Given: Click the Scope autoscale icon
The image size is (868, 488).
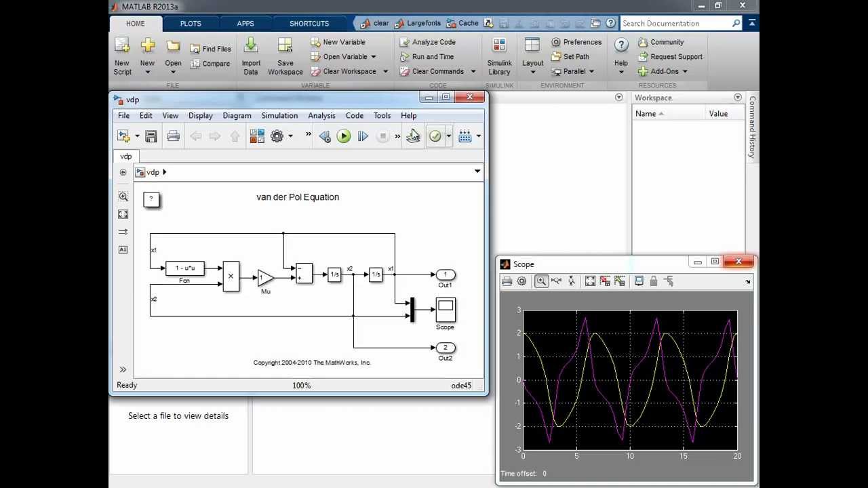Looking at the screenshot, I should tap(590, 281).
